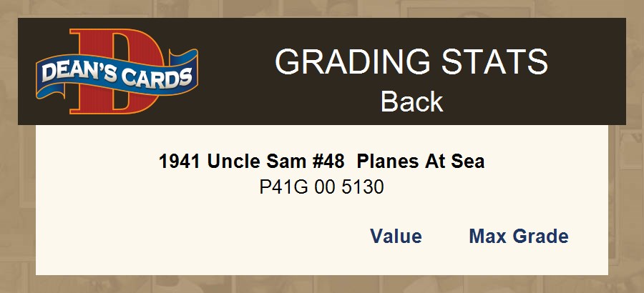This screenshot has height=293, width=644.
Task: Sort by the Value column header
Action: (396, 237)
